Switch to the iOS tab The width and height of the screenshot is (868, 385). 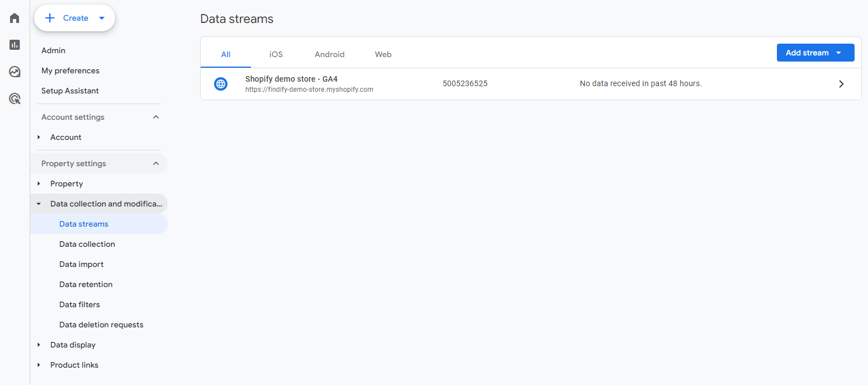[x=276, y=54]
